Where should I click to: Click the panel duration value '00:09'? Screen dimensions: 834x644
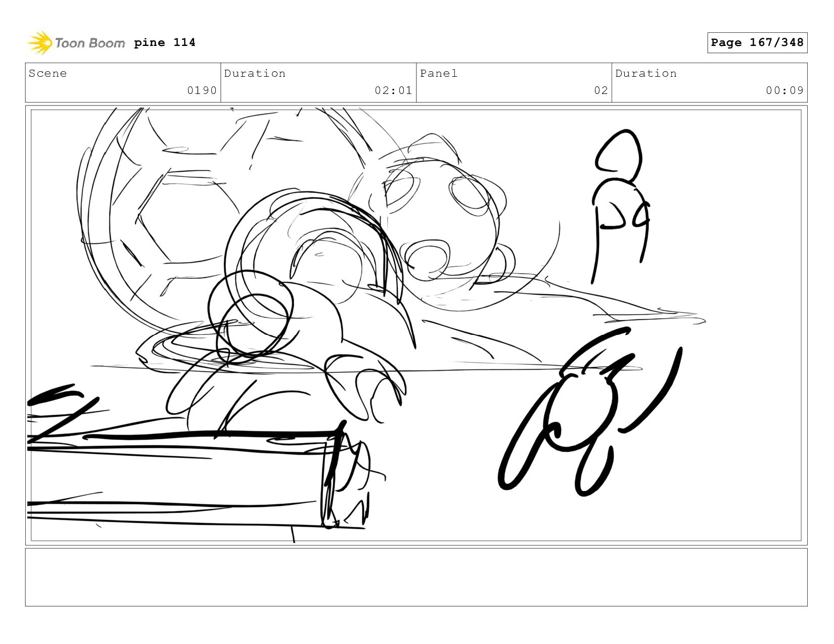click(784, 90)
